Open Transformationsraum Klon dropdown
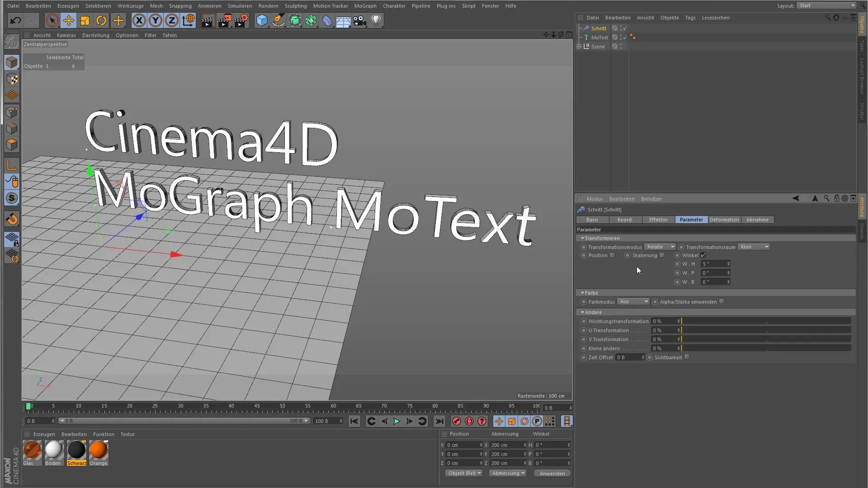868x488 pixels. [754, 247]
